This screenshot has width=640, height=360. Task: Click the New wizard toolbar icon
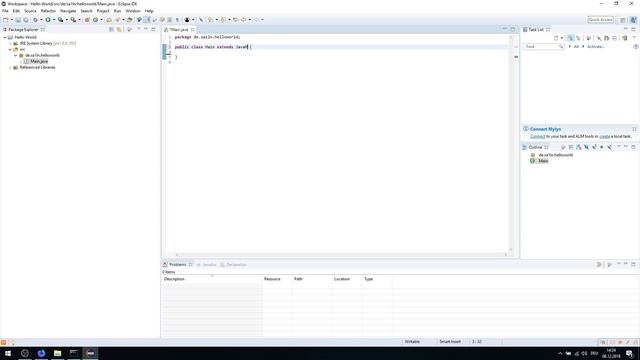click(x=6, y=20)
